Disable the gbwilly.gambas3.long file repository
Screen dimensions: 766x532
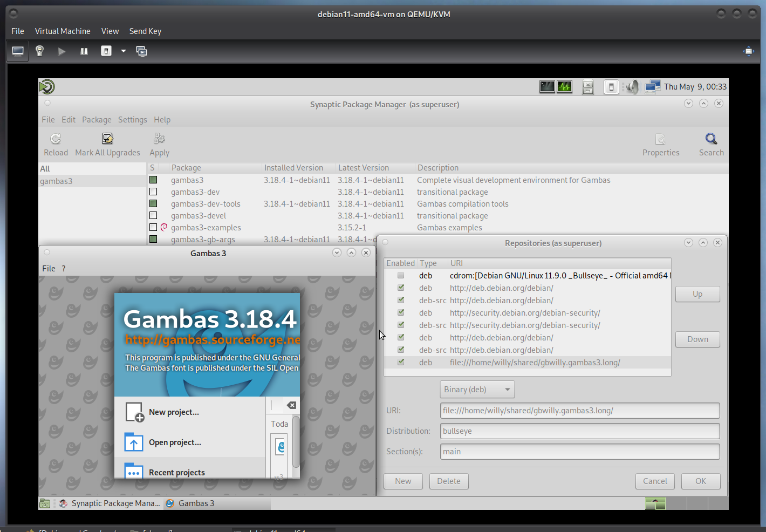pos(401,363)
